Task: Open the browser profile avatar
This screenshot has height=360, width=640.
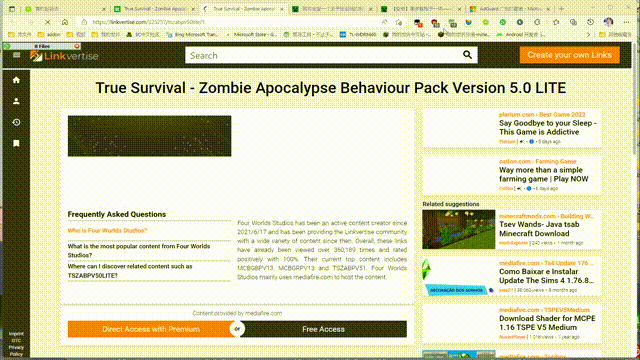Action: click(x=608, y=22)
